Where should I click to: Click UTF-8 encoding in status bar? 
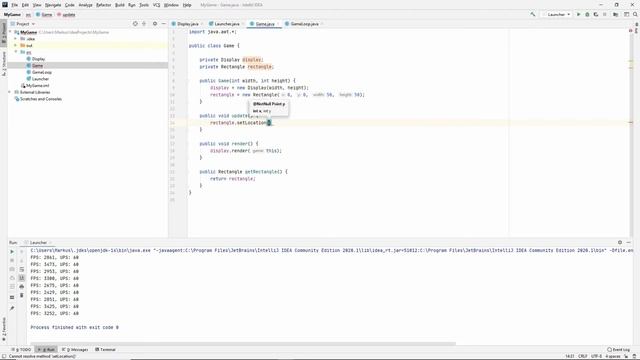(596, 356)
